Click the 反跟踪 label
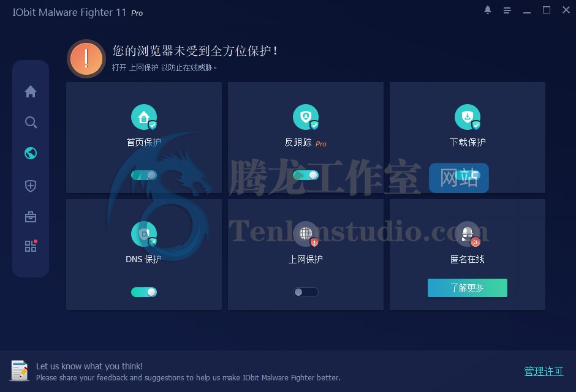Screen dimensions: 576x392 (x=298, y=143)
